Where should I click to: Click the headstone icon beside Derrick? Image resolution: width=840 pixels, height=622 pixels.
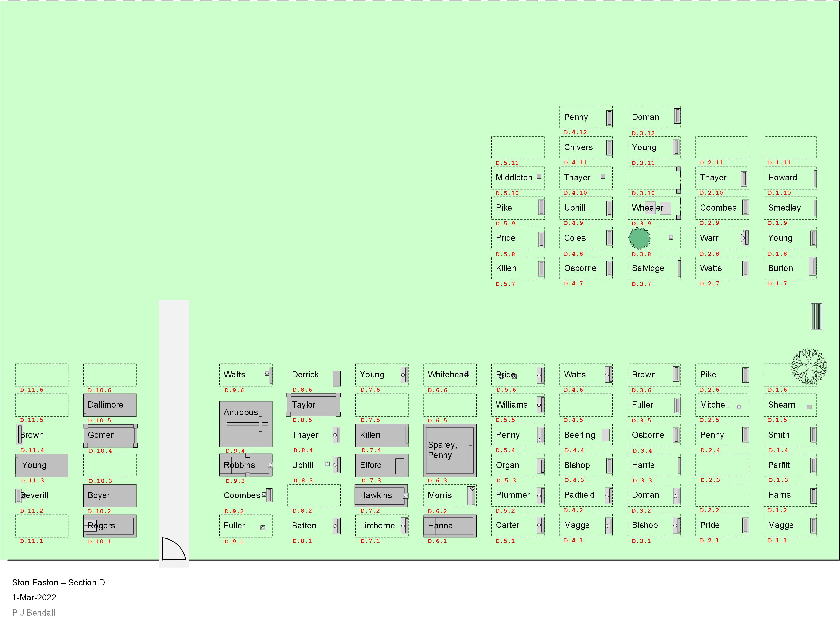[x=336, y=378]
